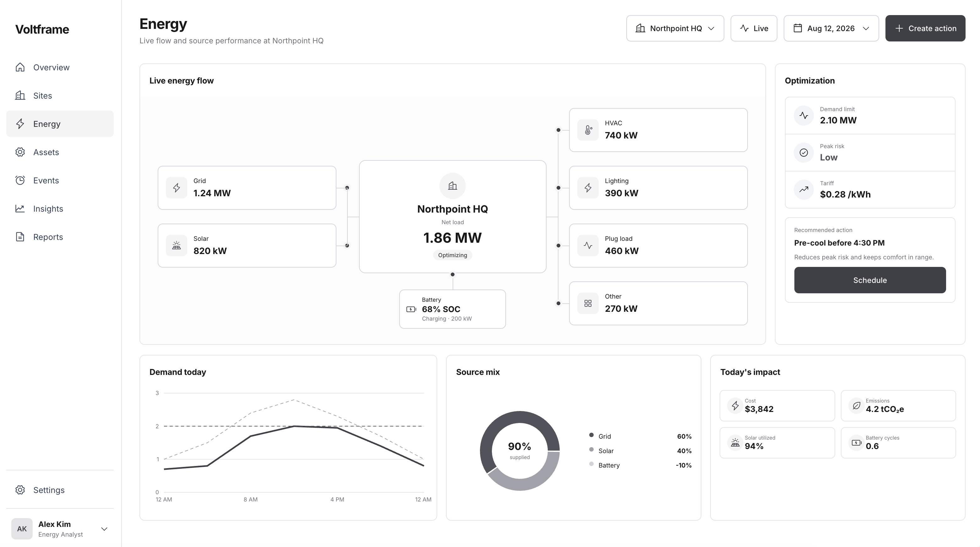Open Reports in sidebar

tap(60, 237)
